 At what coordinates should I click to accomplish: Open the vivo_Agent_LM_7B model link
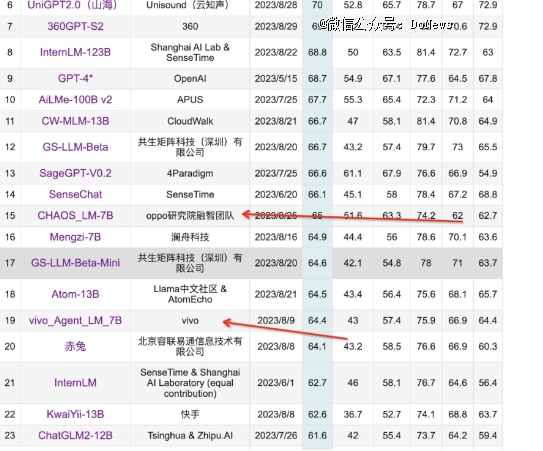click(75, 320)
